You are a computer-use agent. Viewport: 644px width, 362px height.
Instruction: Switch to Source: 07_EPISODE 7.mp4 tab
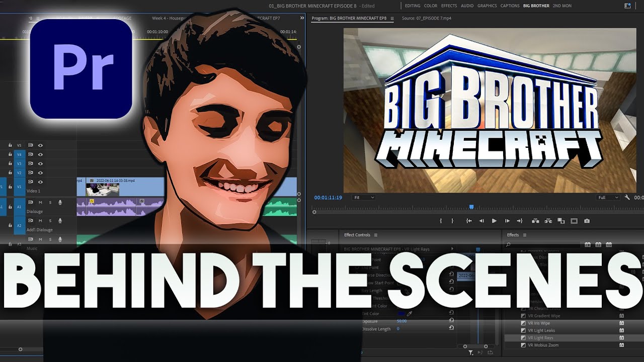427,18
